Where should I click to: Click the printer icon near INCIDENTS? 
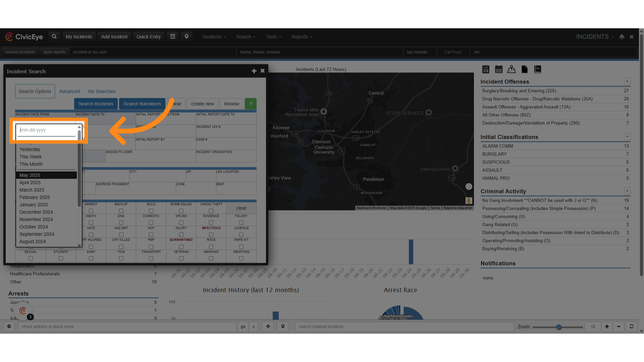tap(622, 37)
